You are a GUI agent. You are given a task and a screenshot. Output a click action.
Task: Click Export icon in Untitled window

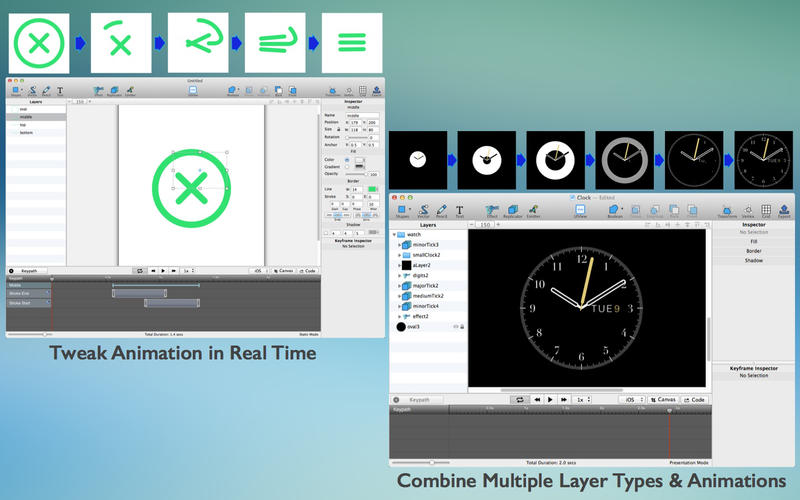[377, 91]
